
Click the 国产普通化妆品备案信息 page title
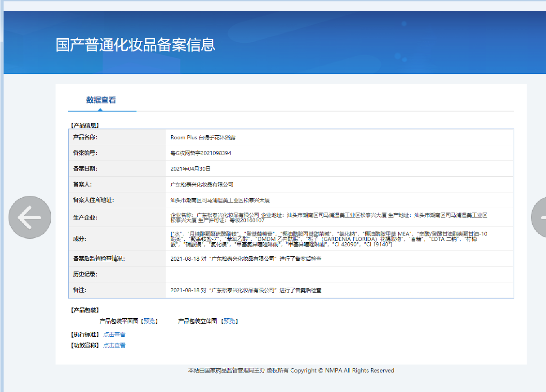click(x=135, y=45)
